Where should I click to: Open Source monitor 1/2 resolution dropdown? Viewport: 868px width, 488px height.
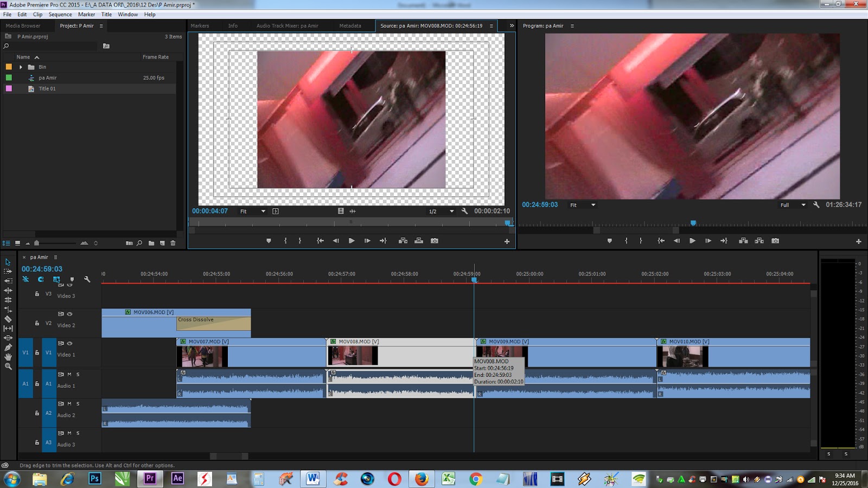(x=441, y=211)
